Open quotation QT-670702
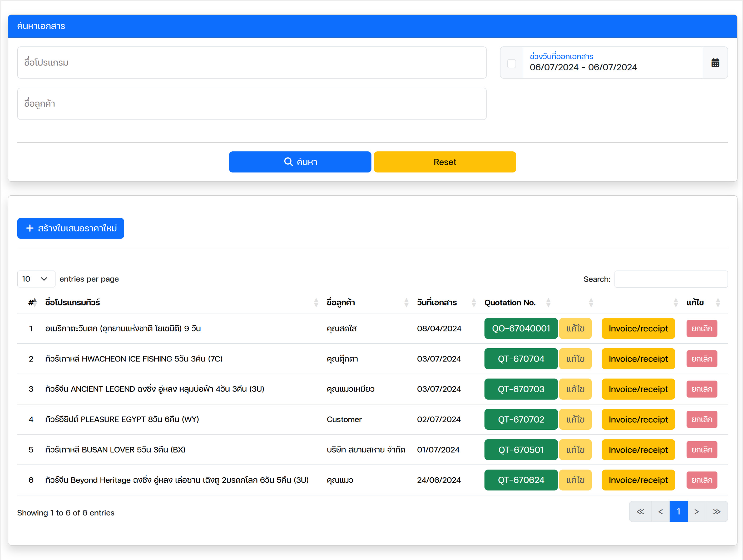The image size is (743, 560). tap(521, 419)
